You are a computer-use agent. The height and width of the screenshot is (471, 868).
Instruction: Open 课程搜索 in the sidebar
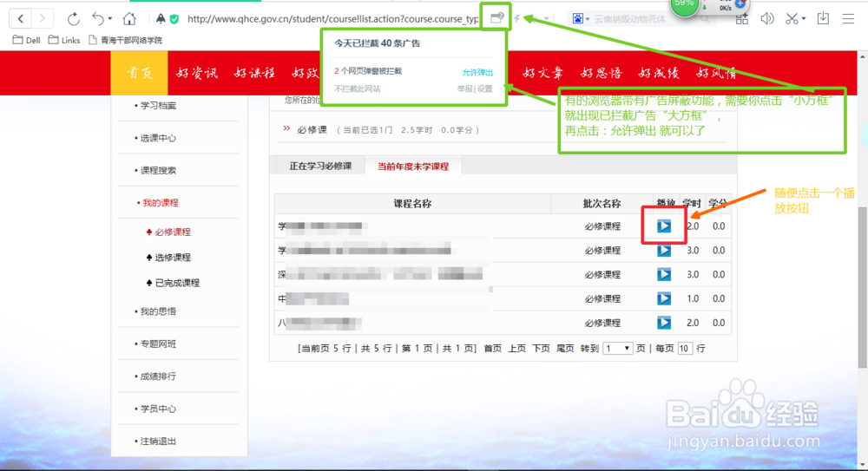158,170
